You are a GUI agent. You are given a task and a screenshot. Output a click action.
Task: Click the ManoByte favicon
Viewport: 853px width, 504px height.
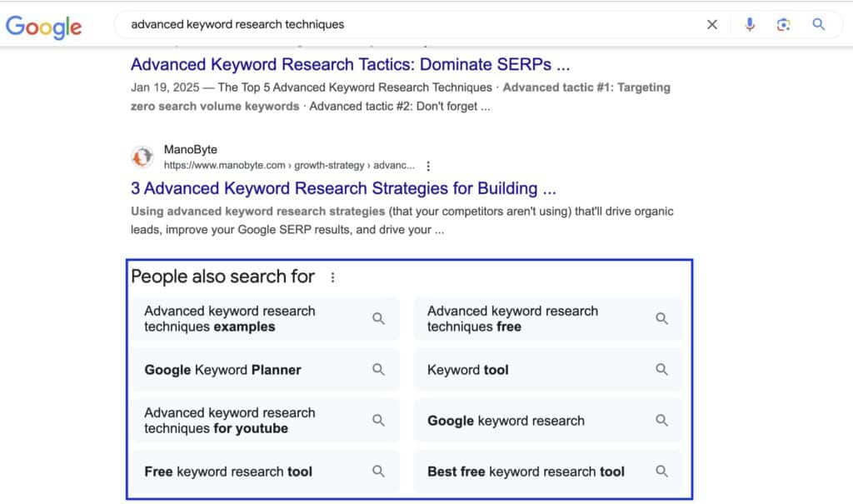click(x=142, y=157)
